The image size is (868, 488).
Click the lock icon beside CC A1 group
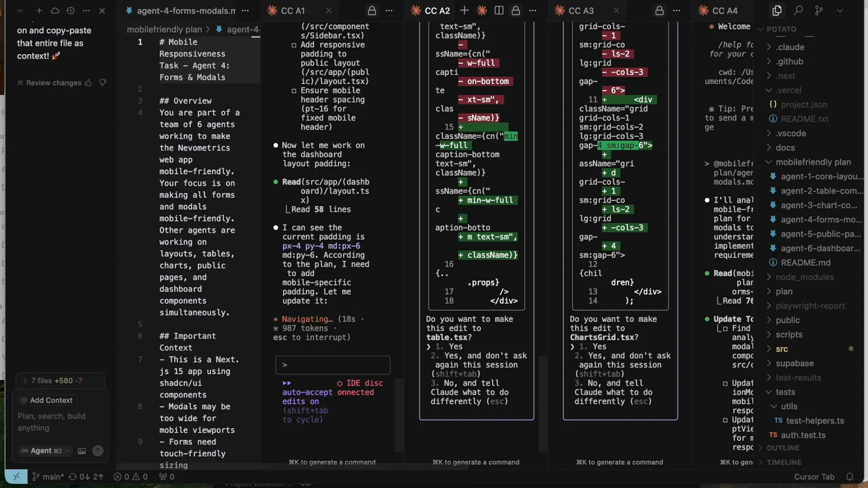372,11
